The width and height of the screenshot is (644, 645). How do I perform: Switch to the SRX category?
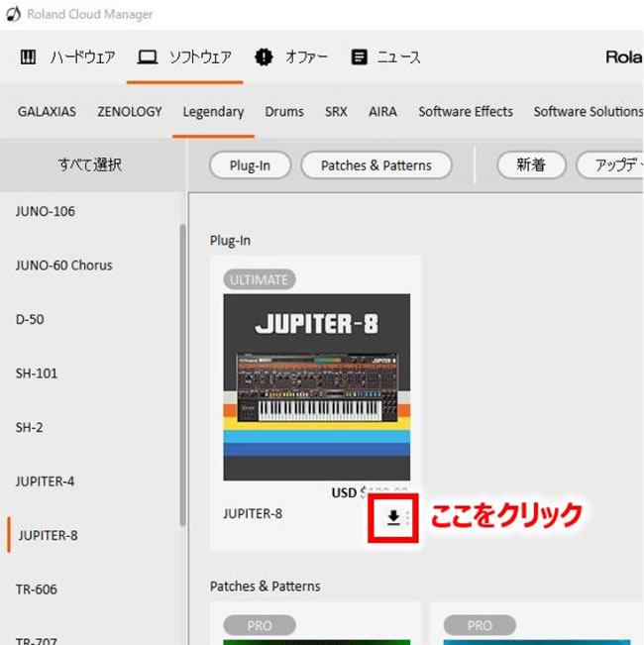(x=336, y=112)
